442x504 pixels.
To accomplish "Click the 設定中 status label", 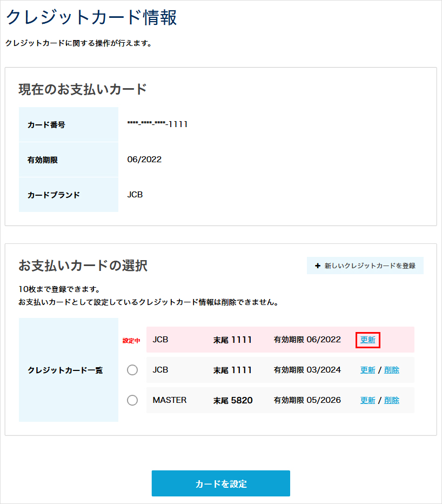I will coord(131,340).
